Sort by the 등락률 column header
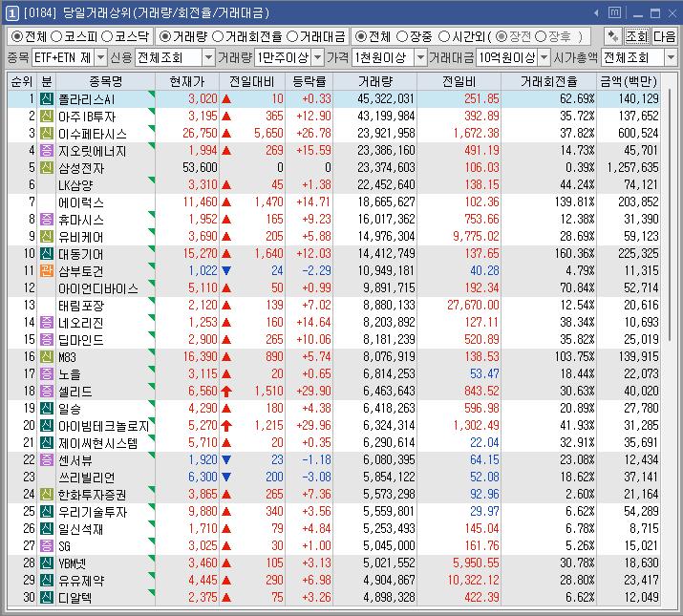The height and width of the screenshot is (616, 683). click(309, 81)
